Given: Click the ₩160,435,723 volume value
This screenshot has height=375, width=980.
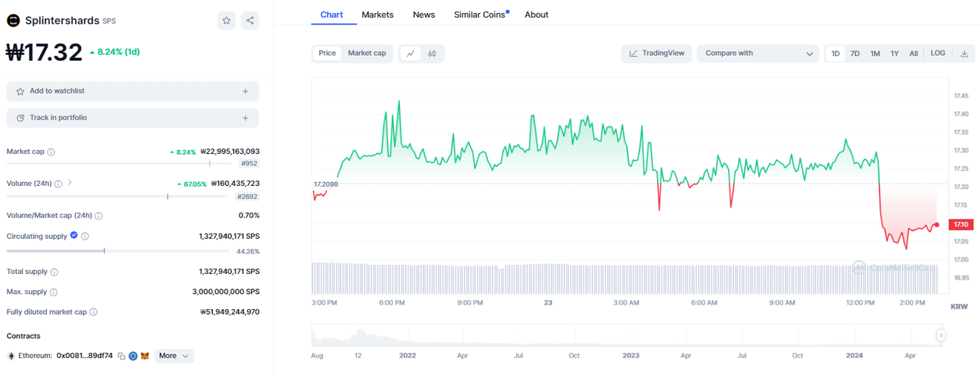Looking at the screenshot, I should (235, 184).
